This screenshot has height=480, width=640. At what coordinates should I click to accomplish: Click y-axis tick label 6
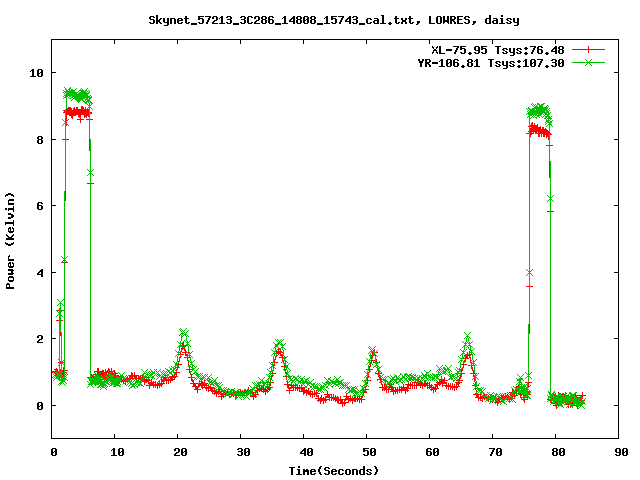coord(40,206)
